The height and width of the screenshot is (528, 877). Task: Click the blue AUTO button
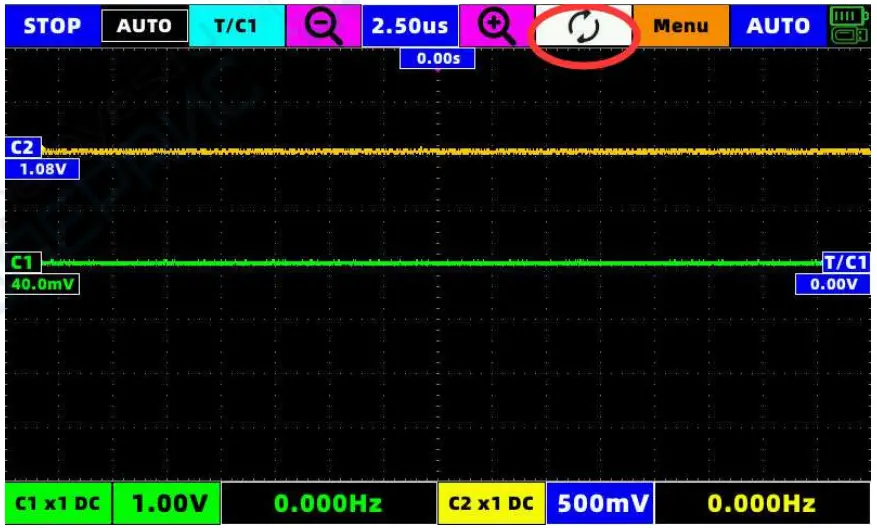coord(778,26)
